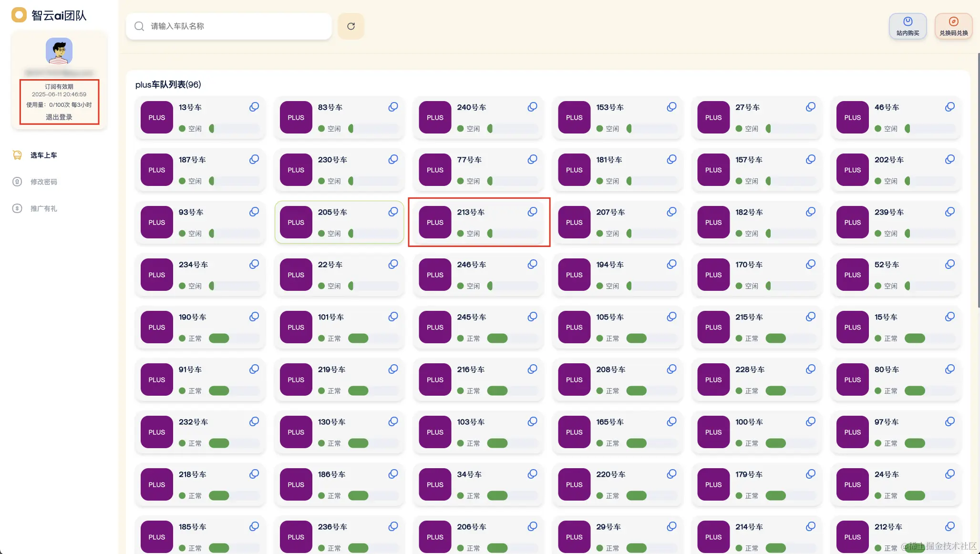Open 兑换码兑换 redeem code button
The image size is (980, 554).
[x=953, y=26]
